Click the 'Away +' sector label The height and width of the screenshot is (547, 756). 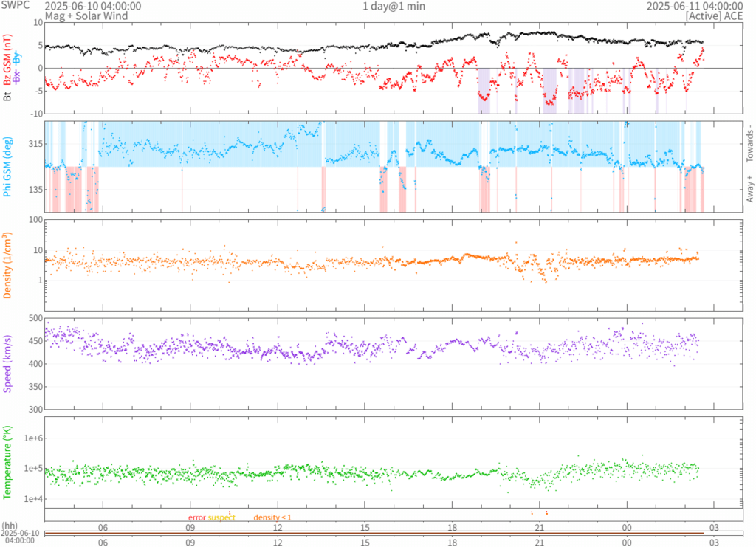pyautogui.click(x=750, y=189)
